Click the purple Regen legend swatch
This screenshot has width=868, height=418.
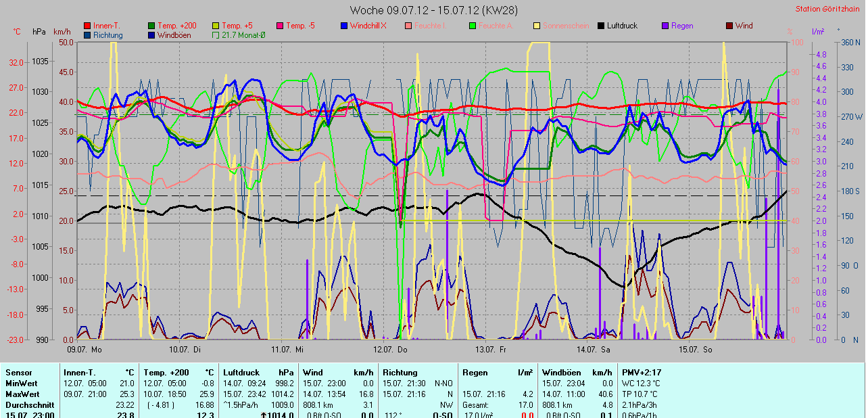click(x=665, y=26)
